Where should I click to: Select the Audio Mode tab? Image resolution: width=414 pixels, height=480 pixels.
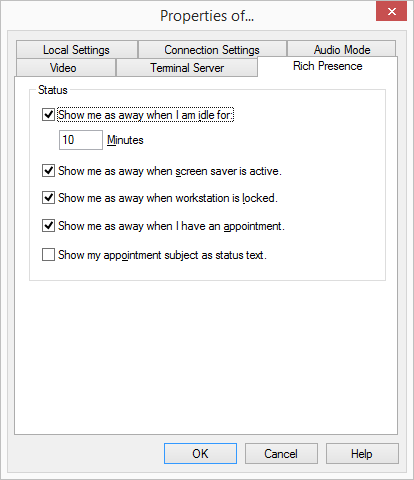click(342, 50)
